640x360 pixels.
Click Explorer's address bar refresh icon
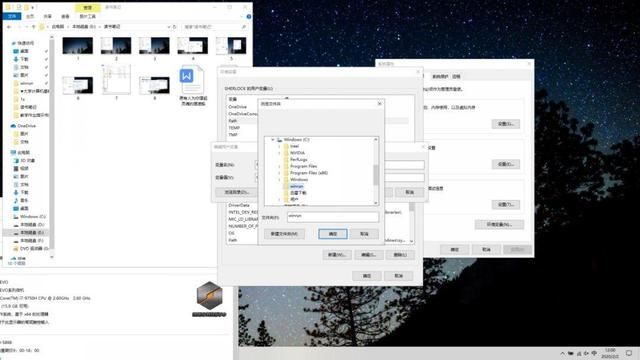point(175,27)
